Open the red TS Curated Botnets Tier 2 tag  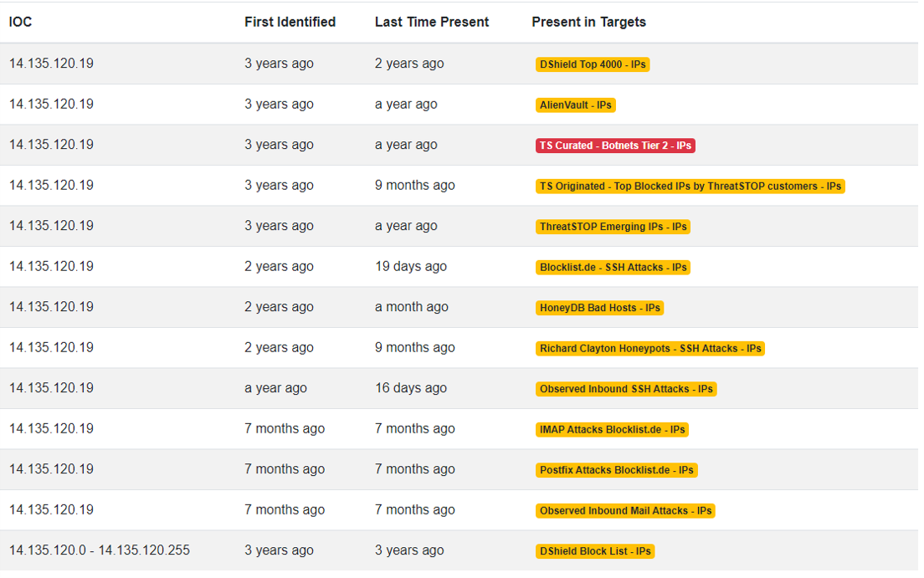point(615,146)
